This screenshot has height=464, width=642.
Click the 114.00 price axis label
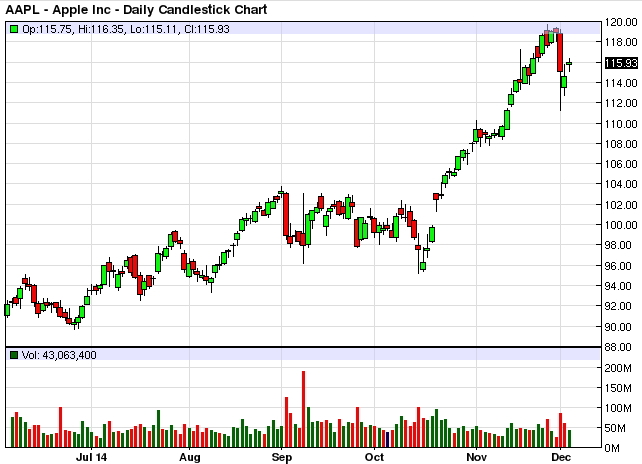(621, 83)
